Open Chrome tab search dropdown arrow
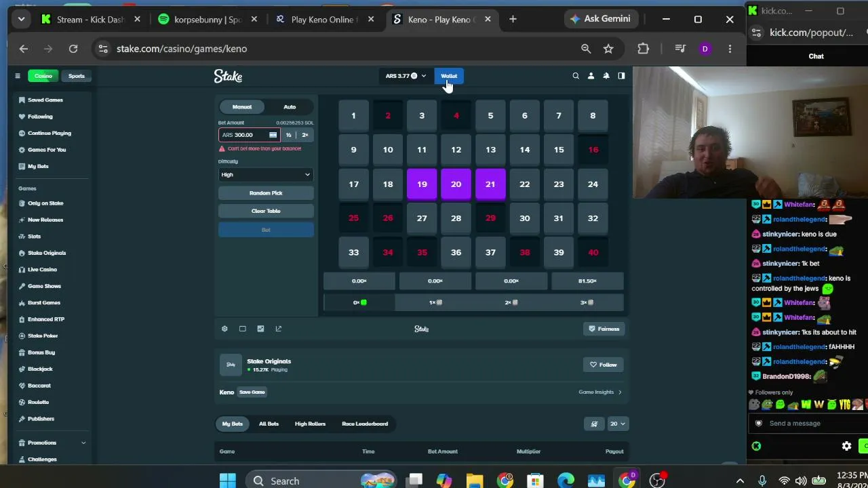Screen dimensions: 868x488 pyautogui.click(x=21, y=19)
